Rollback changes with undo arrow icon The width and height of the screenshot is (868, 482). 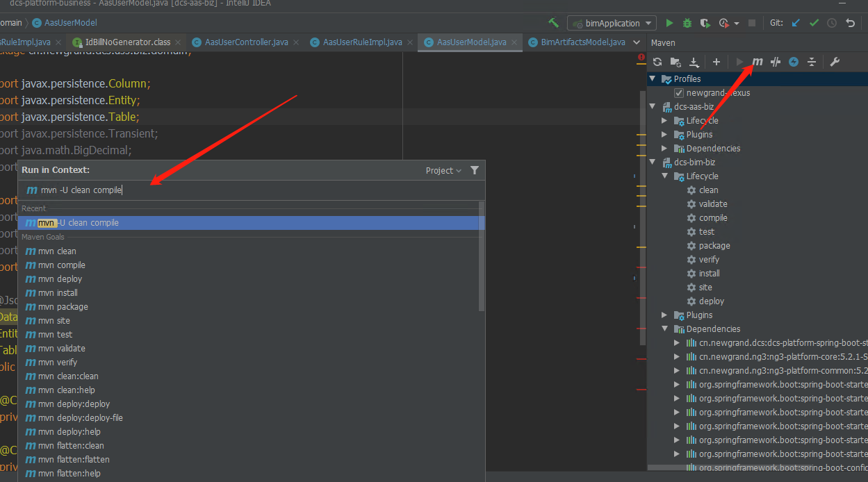(x=850, y=23)
